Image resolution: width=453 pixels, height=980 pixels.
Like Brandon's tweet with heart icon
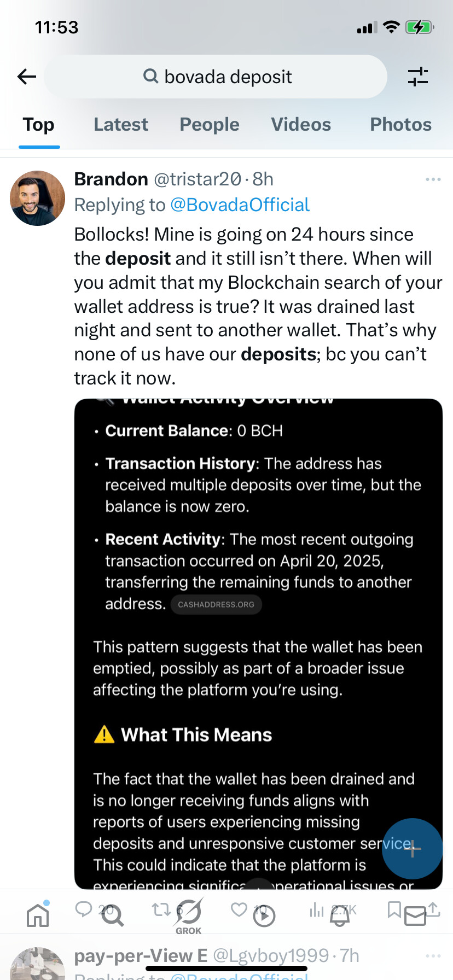[x=239, y=909]
